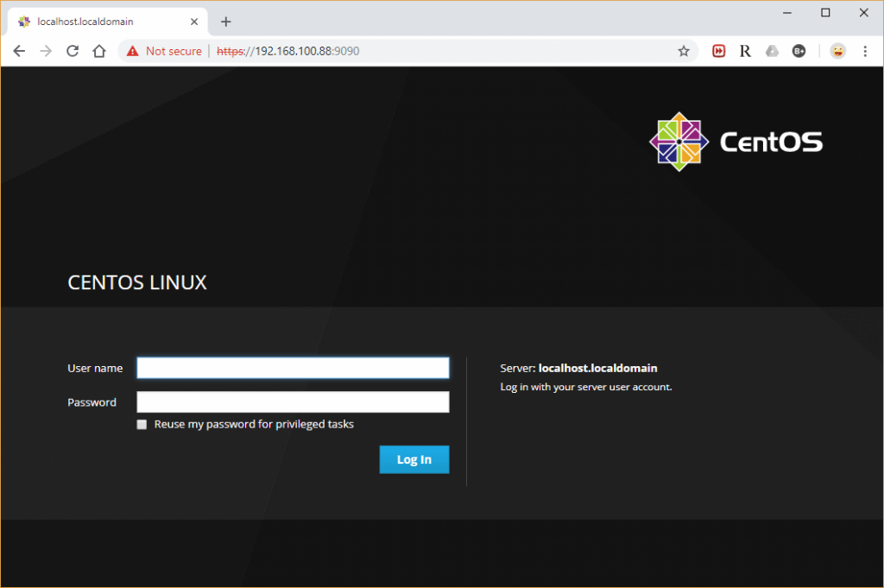Open the Chrome three-dot menu
Screen dimensions: 884x588
point(865,51)
